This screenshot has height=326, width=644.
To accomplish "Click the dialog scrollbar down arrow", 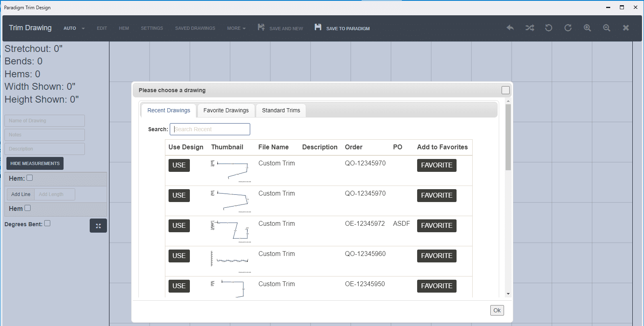I will 508,294.
